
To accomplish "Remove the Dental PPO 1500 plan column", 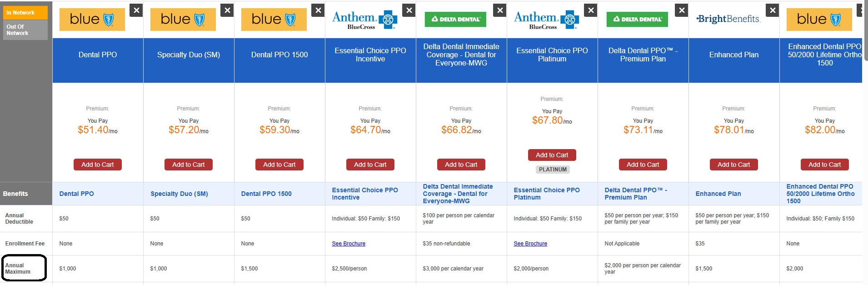I will click(x=318, y=10).
